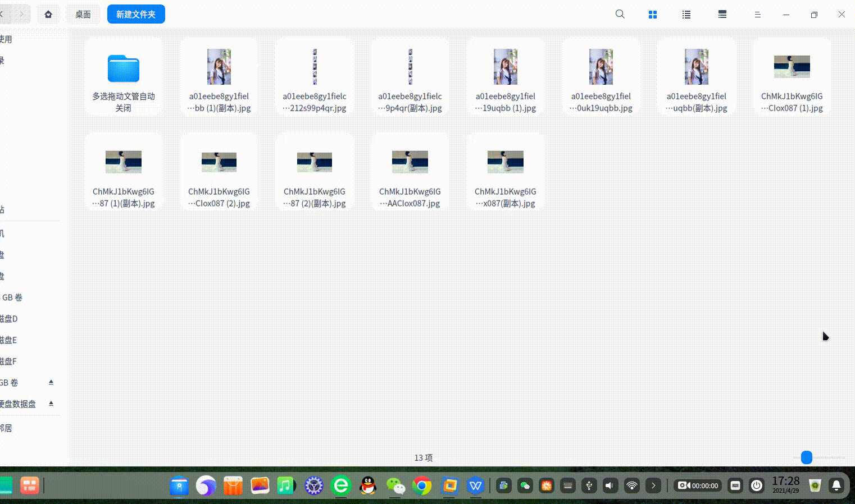This screenshot has width=855, height=504.
Task: Navigate forward with the right arrow
Action: [x=21, y=14]
